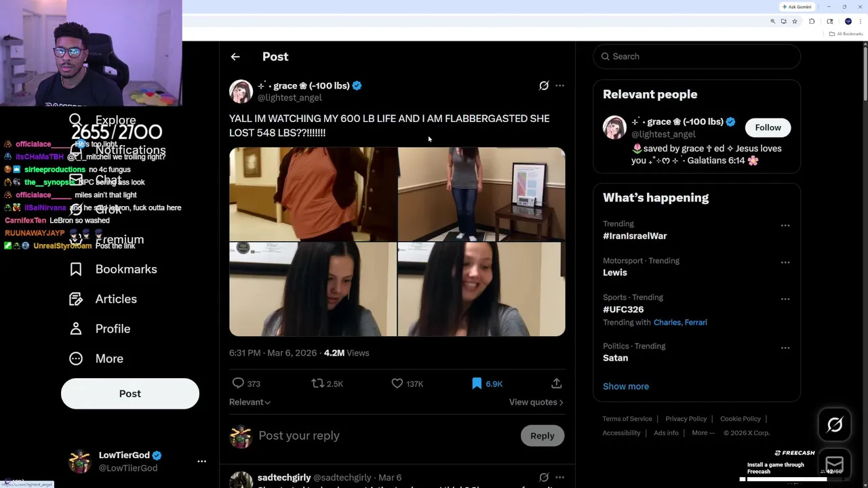Follow grace in Relevant people
Viewport: 868px width, 488px height.
[x=768, y=127]
